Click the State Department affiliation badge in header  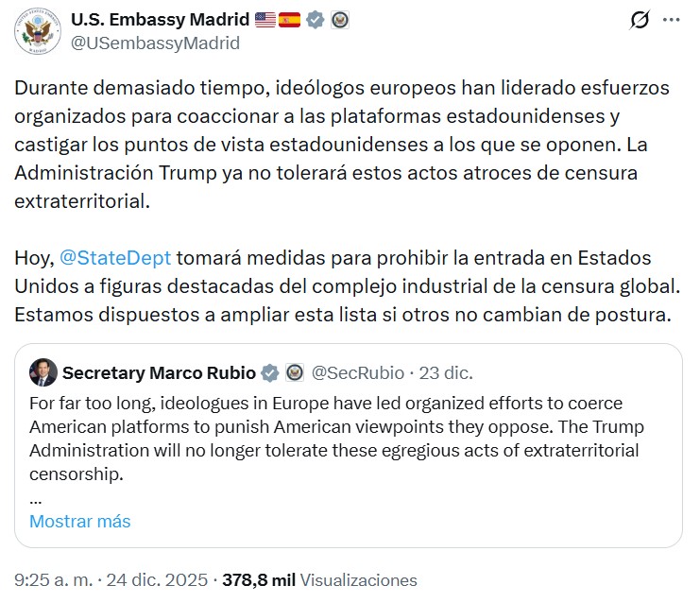point(340,20)
